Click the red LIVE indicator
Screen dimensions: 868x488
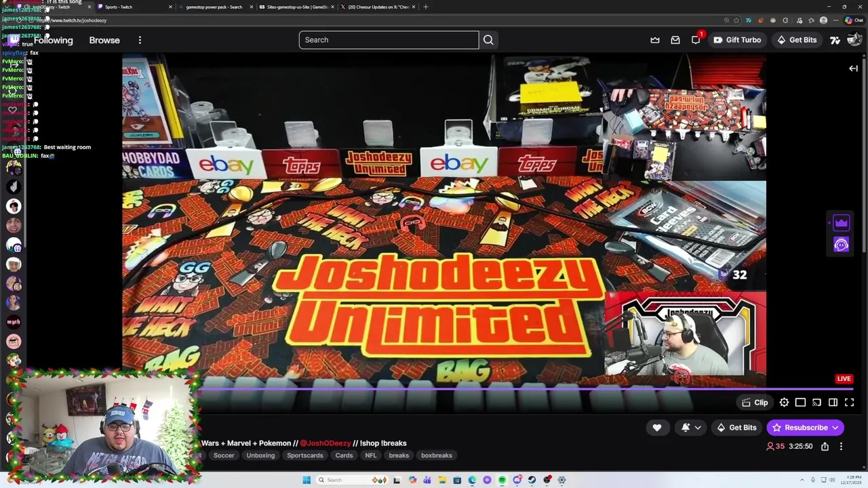[844, 379]
